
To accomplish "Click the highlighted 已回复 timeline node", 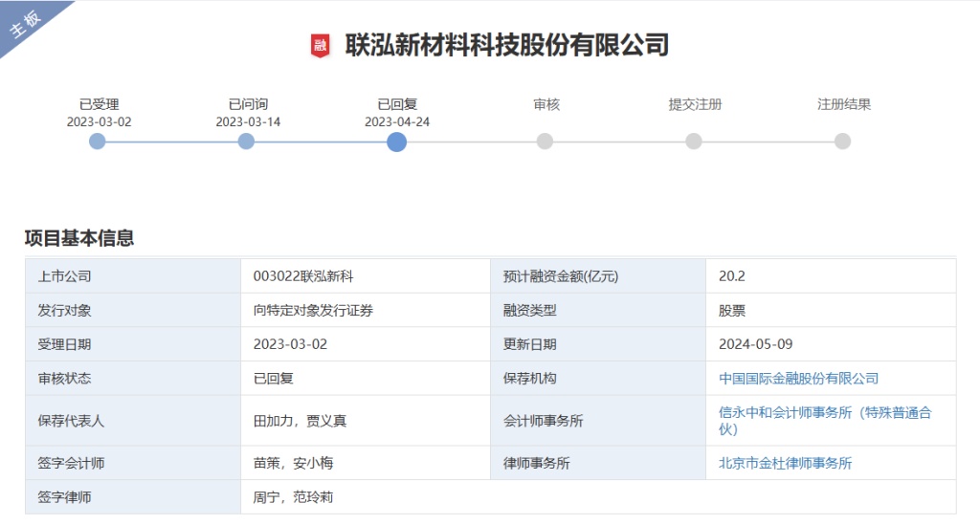I will point(397,142).
